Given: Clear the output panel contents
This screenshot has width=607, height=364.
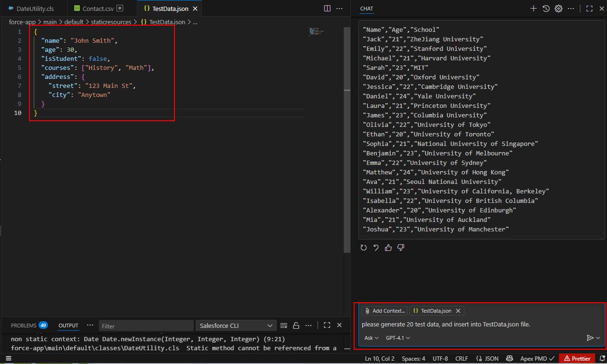Looking at the screenshot, I should 284,326.
